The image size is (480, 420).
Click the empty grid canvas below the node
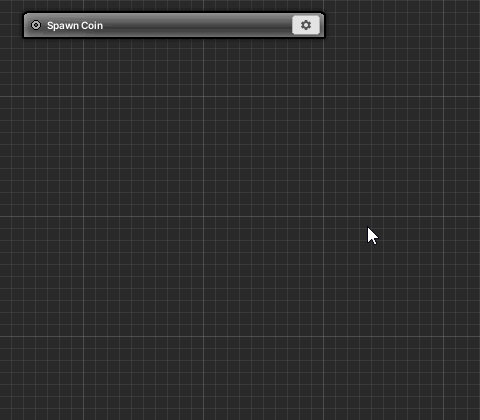click(x=173, y=200)
